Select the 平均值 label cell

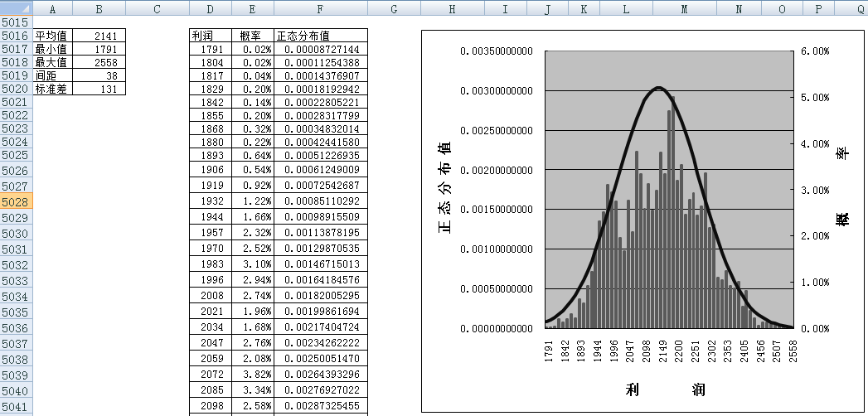(52, 36)
